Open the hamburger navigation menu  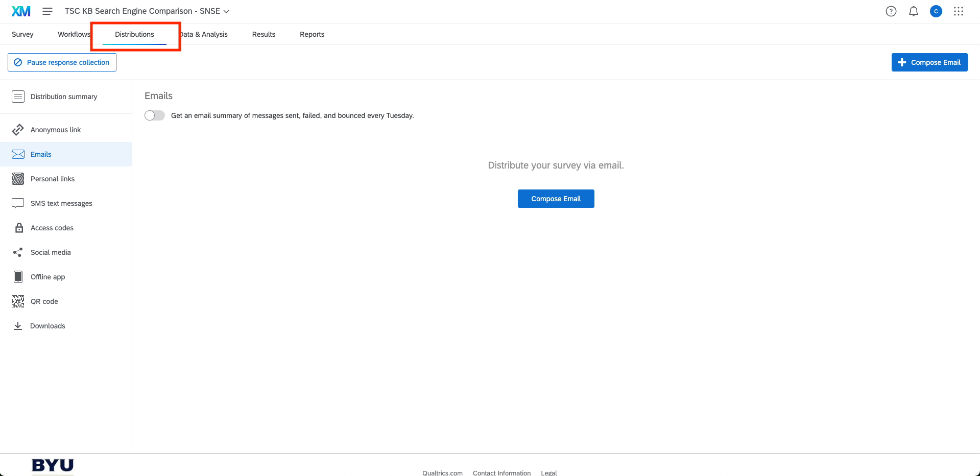[47, 11]
